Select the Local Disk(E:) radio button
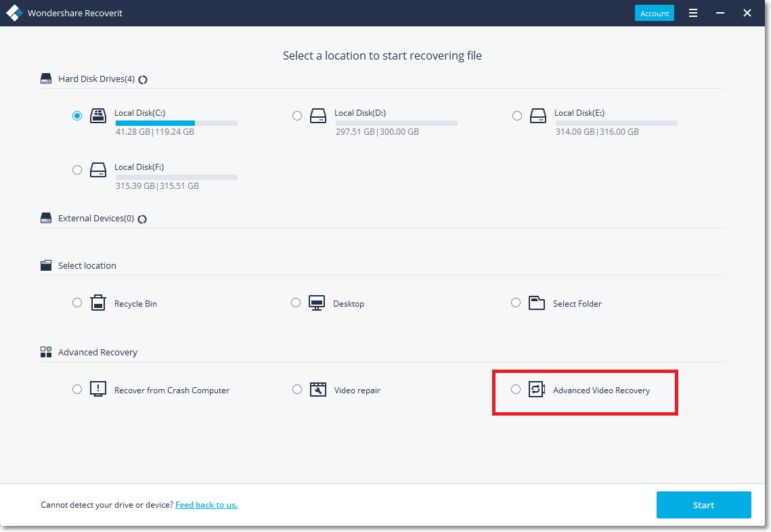 (516, 116)
